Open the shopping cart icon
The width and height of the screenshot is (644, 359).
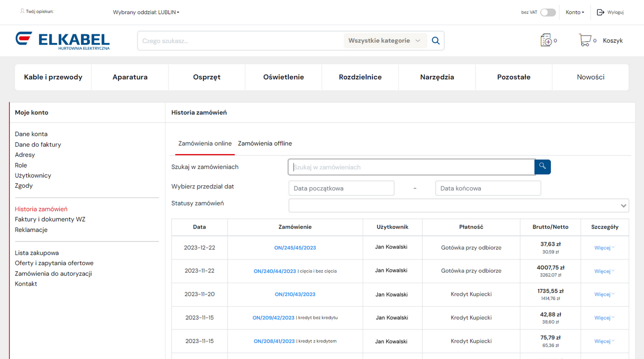585,40
